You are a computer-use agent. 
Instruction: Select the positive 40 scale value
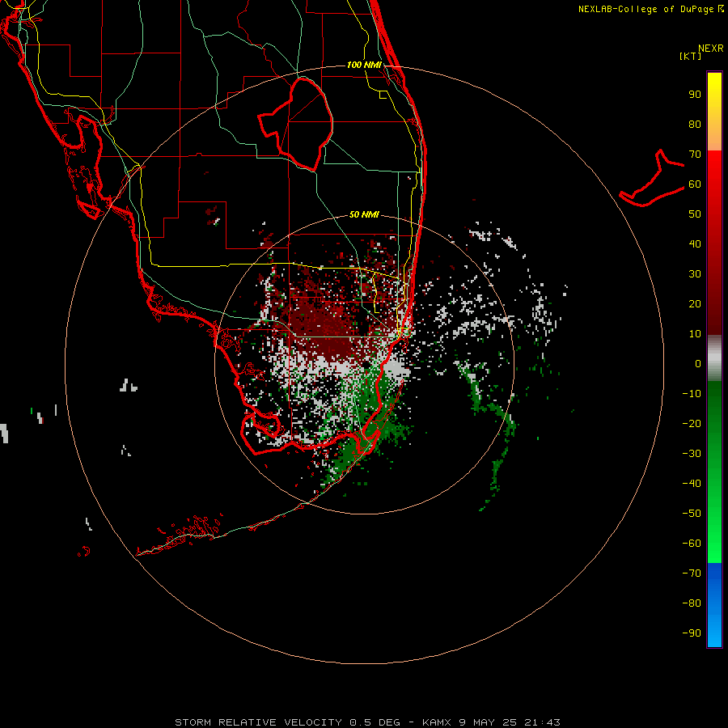tap(695, 244)
